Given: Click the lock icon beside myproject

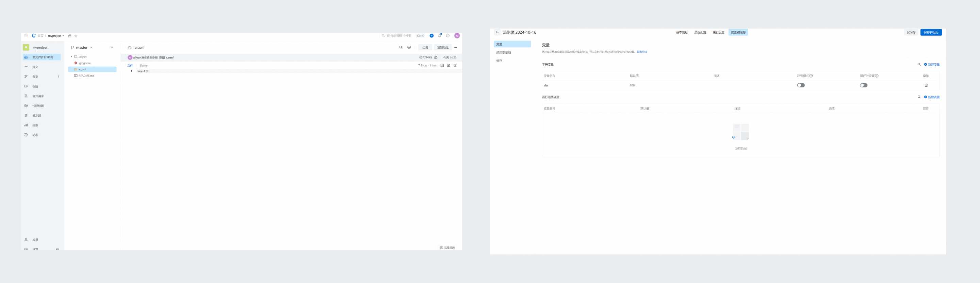Looking at the screenshot, I should tap(70, 36).
